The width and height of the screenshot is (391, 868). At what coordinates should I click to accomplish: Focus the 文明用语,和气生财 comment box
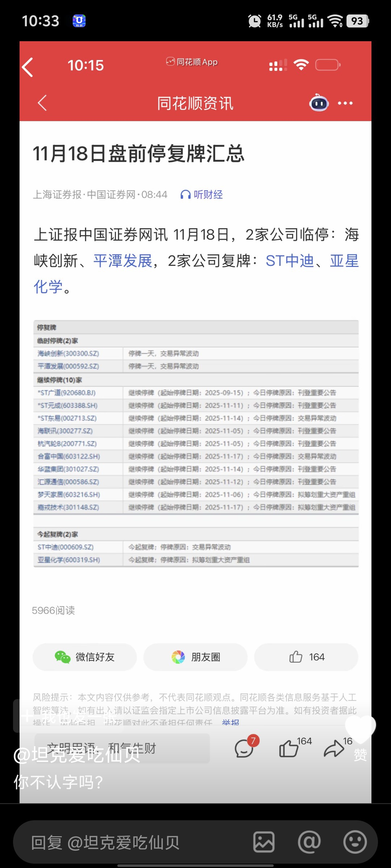pos(122,748)
